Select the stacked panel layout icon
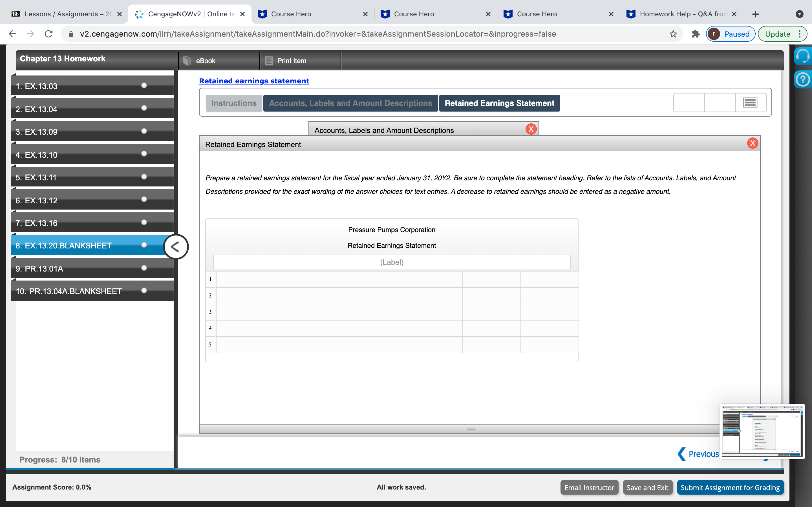Screen dimensions: 812x507 point(750,103)
